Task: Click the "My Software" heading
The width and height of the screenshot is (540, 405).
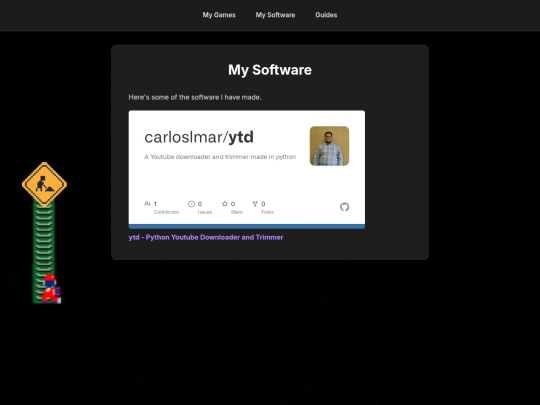Action: 270,70
